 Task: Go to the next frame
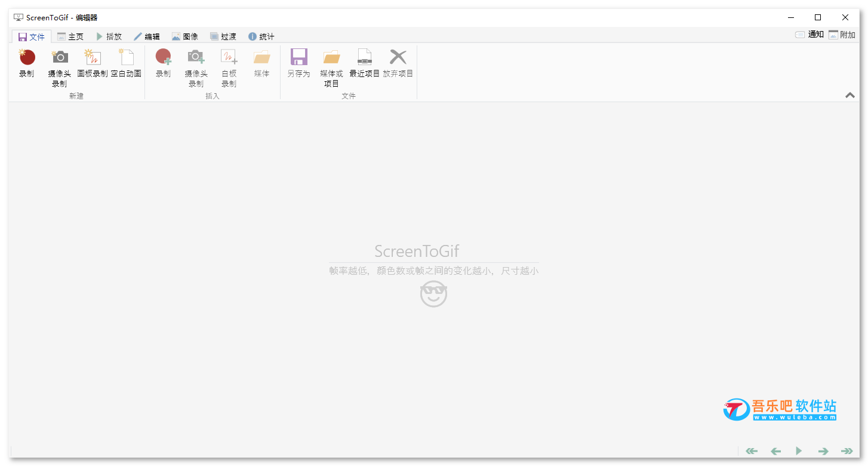(x=823, y=451)
